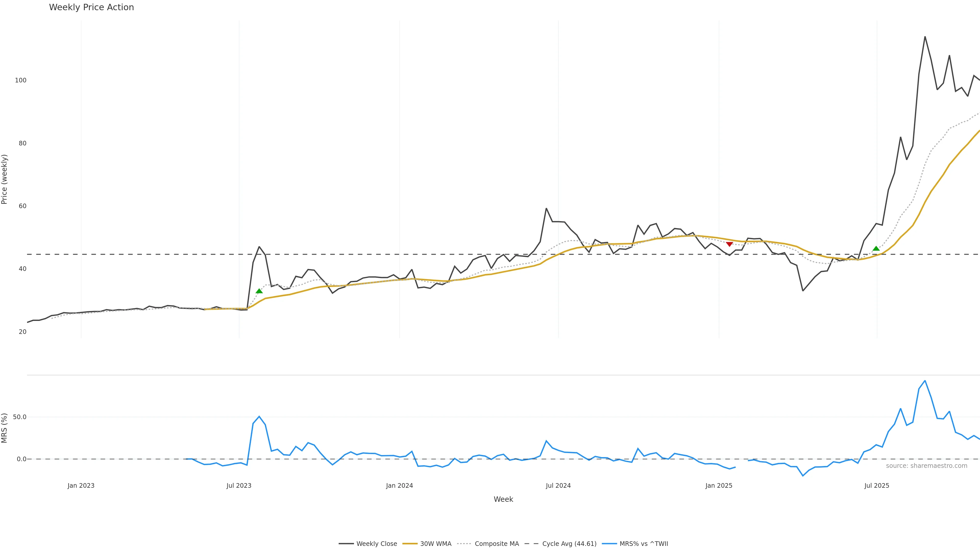Open the sharemaestro.com source credit
The width and height of the screenshot is (980, 551).
pyautogui.click(x=926, y=466)
